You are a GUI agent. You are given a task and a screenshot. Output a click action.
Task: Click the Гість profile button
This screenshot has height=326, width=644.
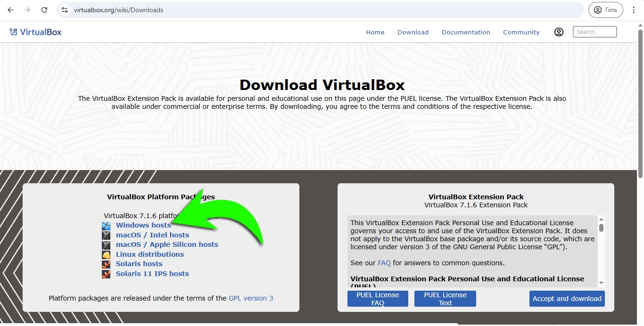tap(606, 10)
